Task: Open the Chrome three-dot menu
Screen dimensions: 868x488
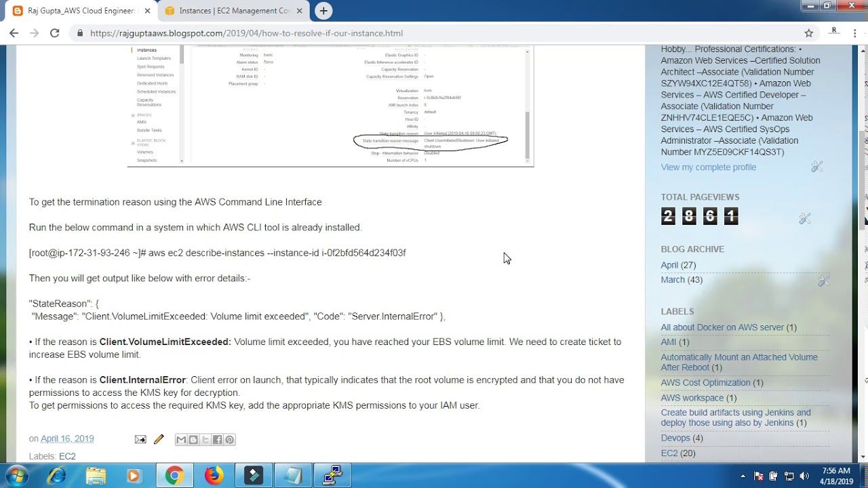Action: pyautogui.click(x=856, y=33)
